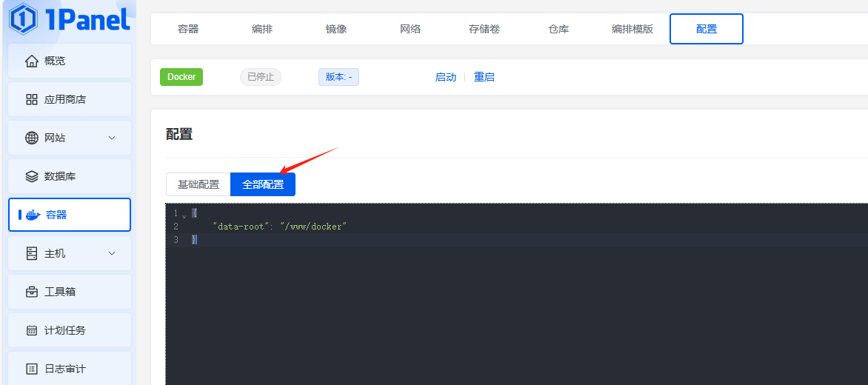Viewport: 868px width, 385px height.
Task: Click the toolbox icon for 工具箱
Action: (31, 292)
